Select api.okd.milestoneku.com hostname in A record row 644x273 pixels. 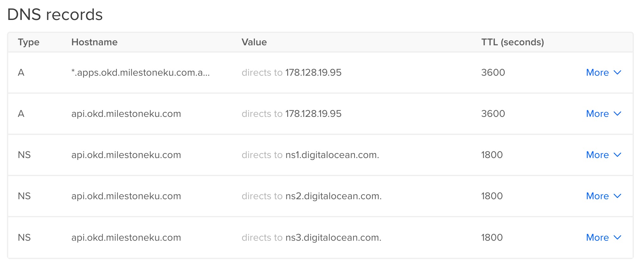pyautogui.click(x=126, y=114)
